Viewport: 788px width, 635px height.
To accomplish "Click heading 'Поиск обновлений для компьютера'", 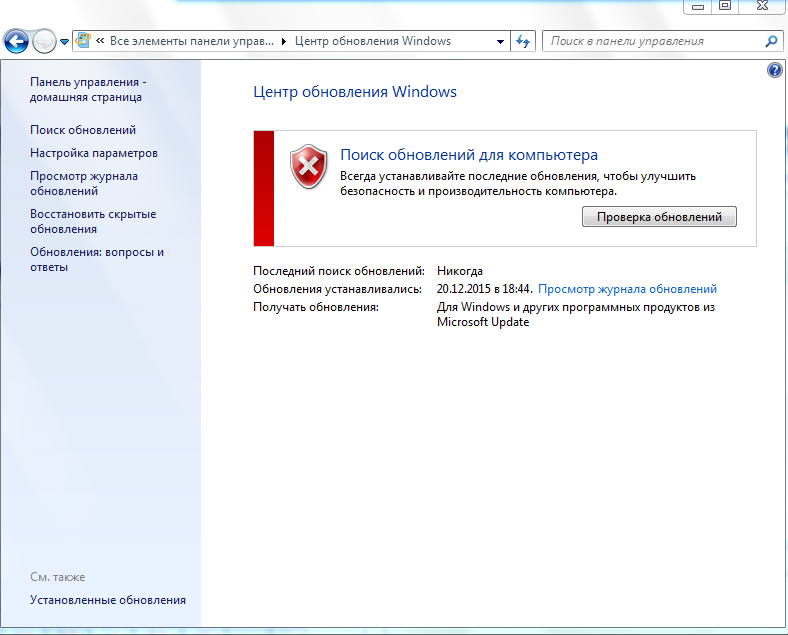I will pos(469,155).
